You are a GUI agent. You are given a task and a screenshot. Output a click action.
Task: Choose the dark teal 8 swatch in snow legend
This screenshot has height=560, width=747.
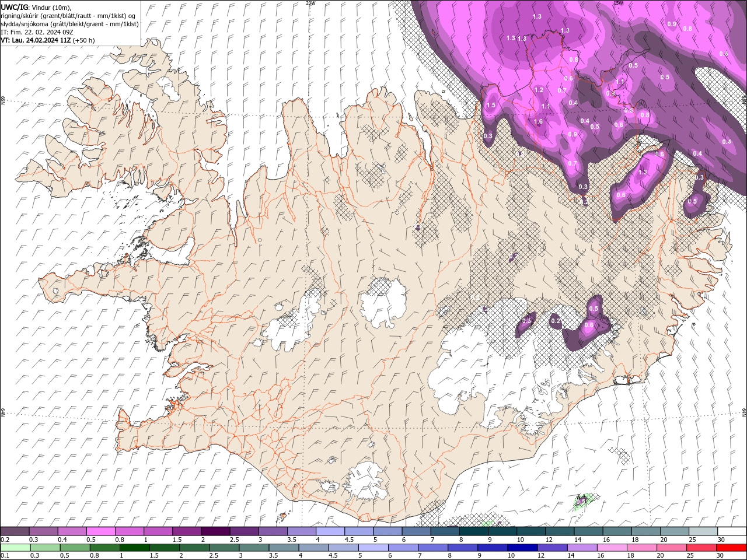coord(474,531)
